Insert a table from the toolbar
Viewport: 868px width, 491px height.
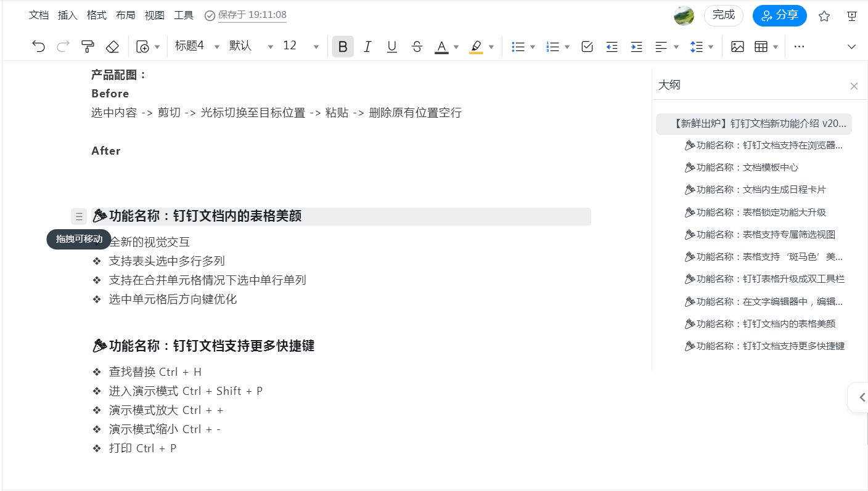[x=761, y=47]
